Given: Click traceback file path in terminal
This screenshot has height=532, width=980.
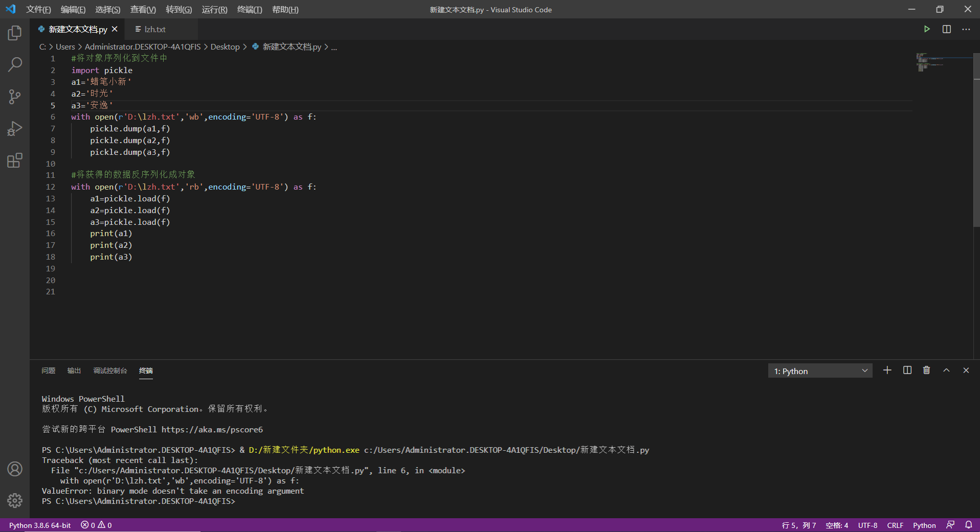Looking at the screenshot, I should pos(221,470).
